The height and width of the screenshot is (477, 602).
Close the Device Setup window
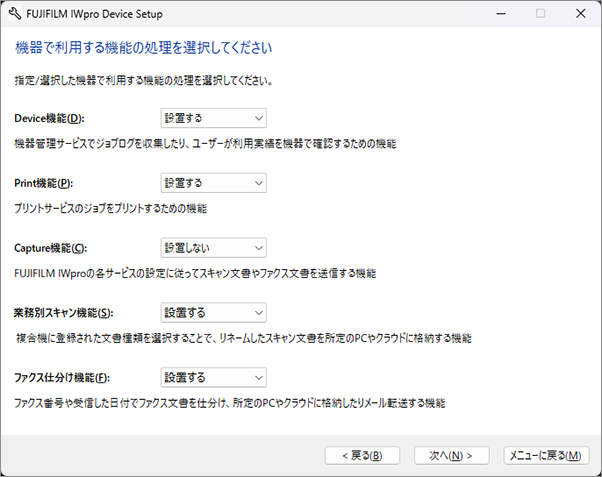[x=580, y=14]
